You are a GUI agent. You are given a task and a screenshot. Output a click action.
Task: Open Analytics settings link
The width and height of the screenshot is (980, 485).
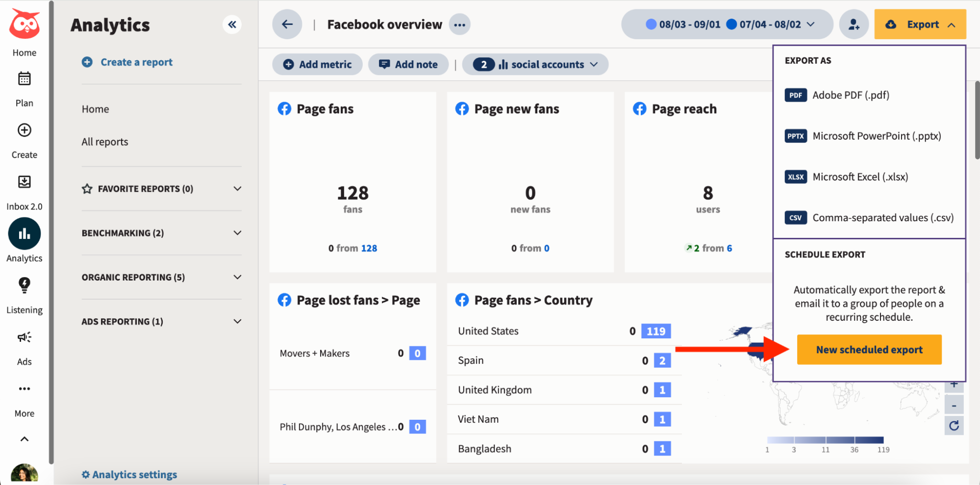tap(129, 474)
